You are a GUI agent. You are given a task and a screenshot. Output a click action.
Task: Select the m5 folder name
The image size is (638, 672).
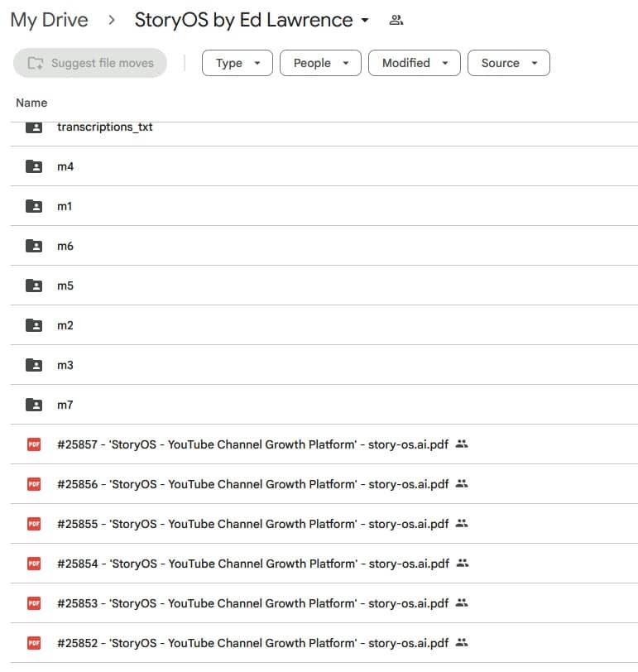coord(65,286)
